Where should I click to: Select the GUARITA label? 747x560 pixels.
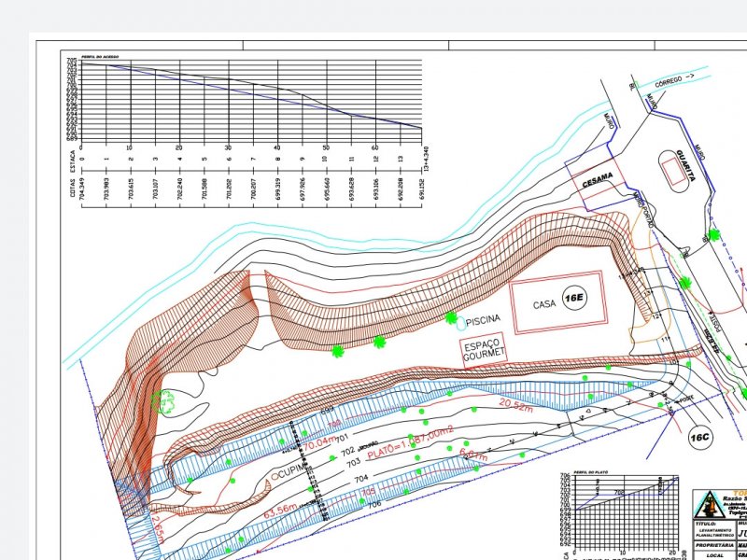(x=686, y=166)
